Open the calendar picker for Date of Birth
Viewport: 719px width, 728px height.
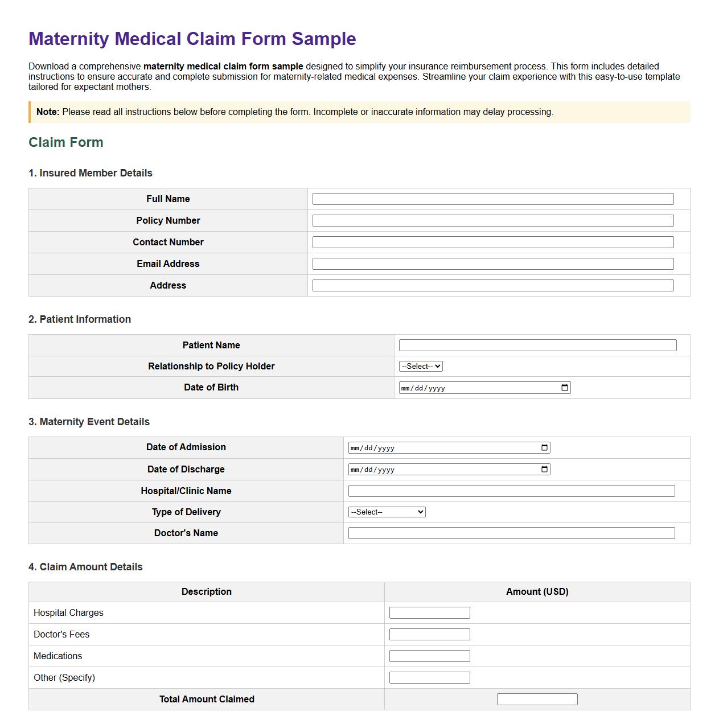click(564, 387)
